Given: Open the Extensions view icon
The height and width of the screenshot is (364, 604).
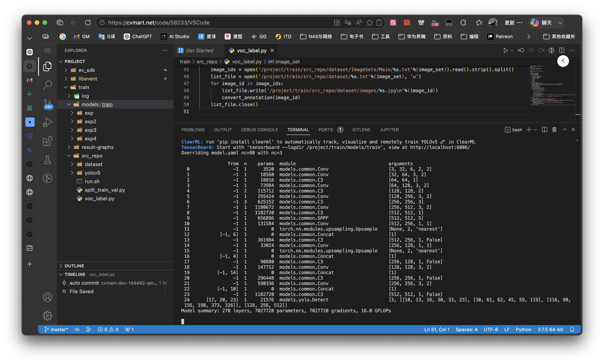Looking at the screenshot, I should [x=47, y=141].
